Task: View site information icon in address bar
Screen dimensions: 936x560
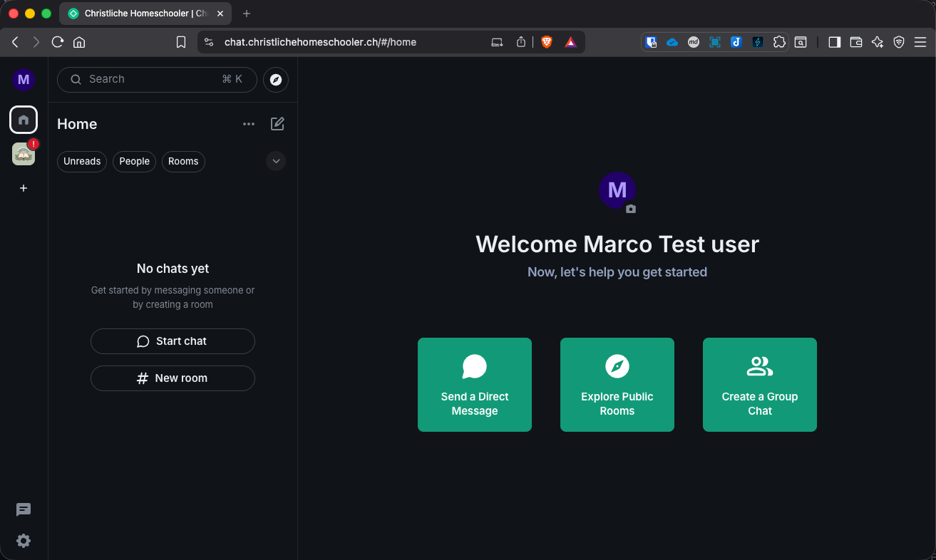Action: (x=209, y=42)
